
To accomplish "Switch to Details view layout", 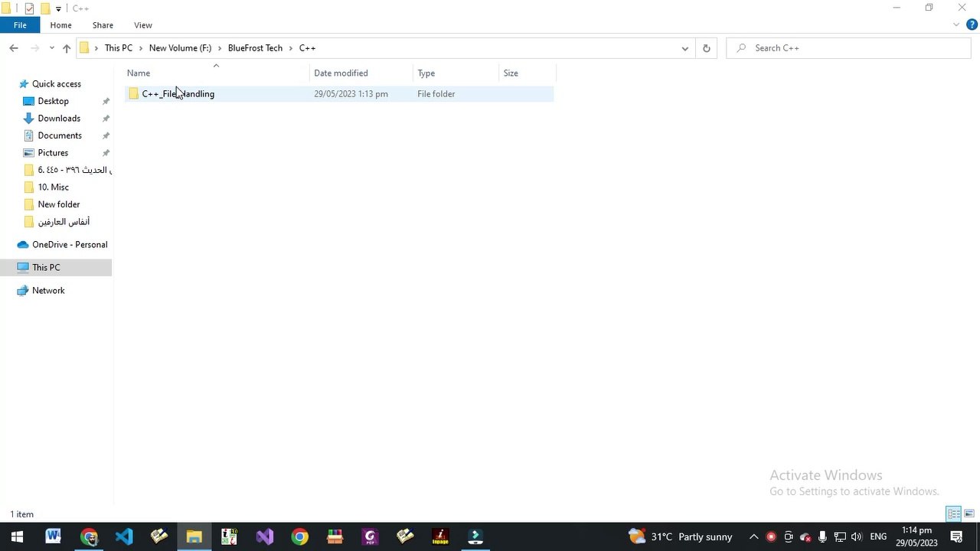I will (954, 514).
